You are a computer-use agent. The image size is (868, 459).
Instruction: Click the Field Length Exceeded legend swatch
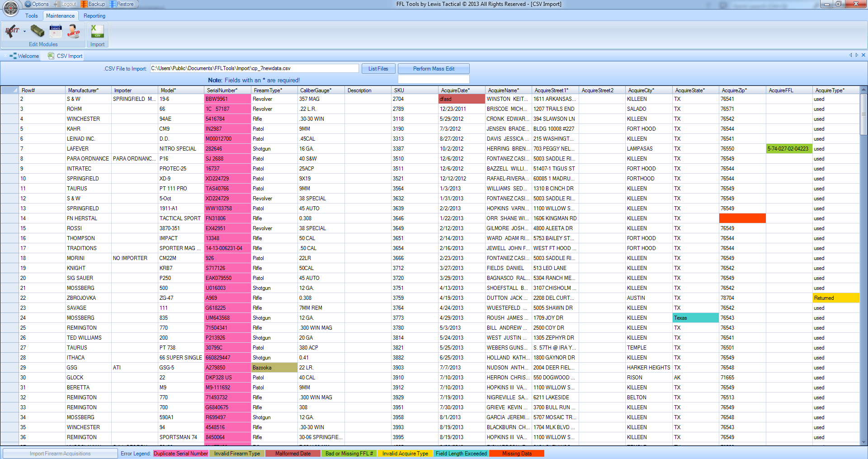[461, 454]
